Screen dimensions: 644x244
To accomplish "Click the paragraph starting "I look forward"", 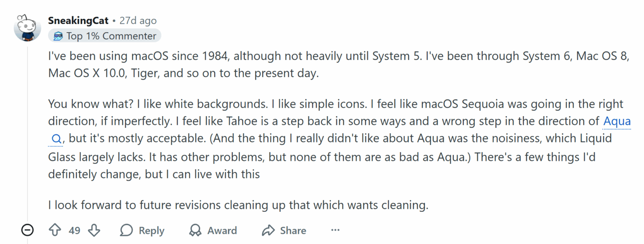I will (x=238, y=205).
